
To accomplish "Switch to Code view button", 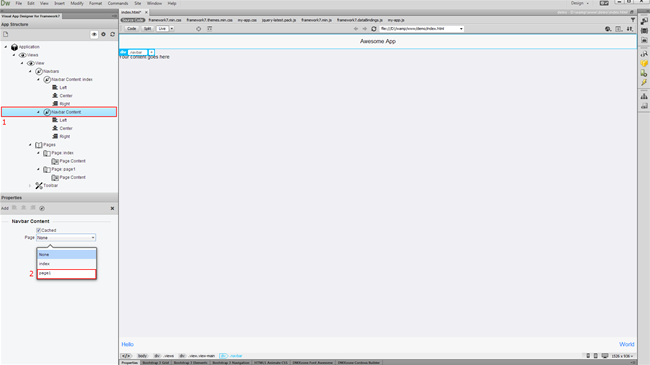I will click(x=131, y=29).
